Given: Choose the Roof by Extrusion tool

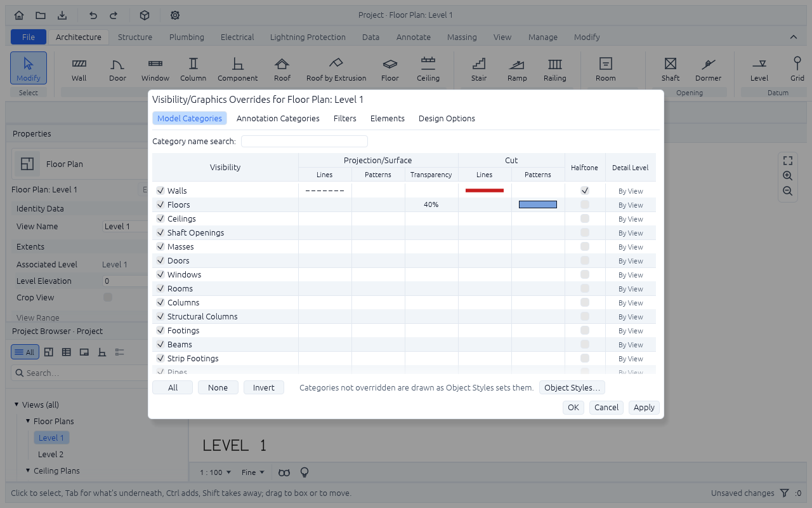Looking at the screenshot, I should (336, 69).
